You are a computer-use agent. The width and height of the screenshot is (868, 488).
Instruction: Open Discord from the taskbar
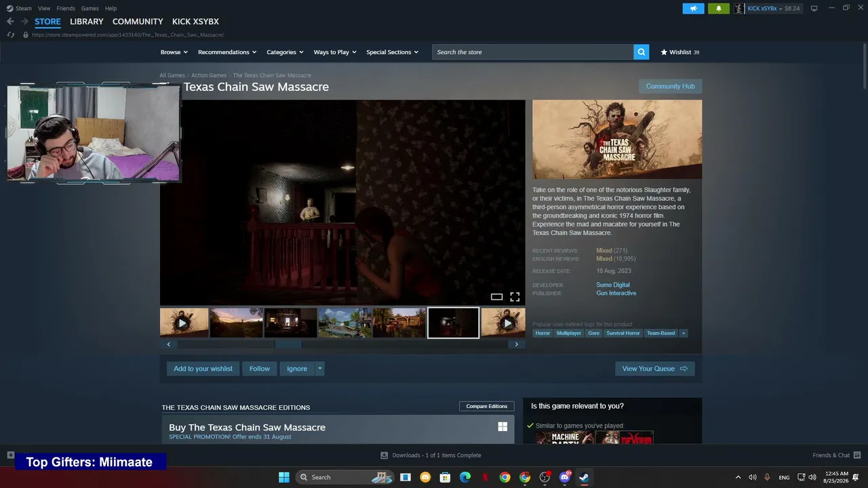(564, 477)
